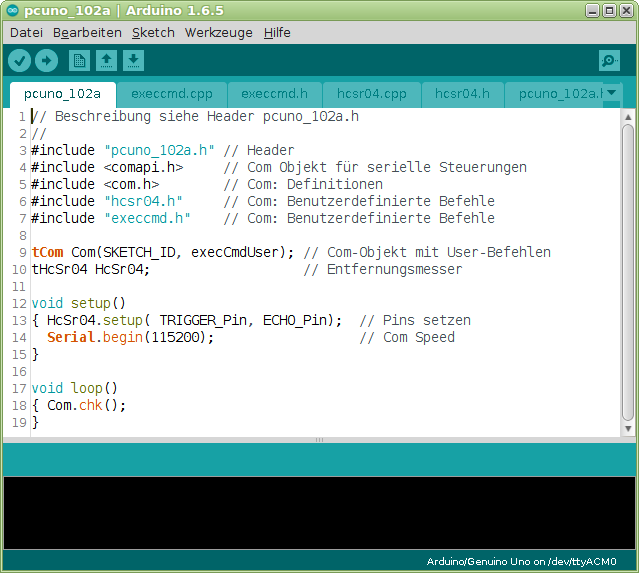Create a new sketch with the New icon
Image resolution: width=639 pixels, height=573 pixels.
(79, 61)
